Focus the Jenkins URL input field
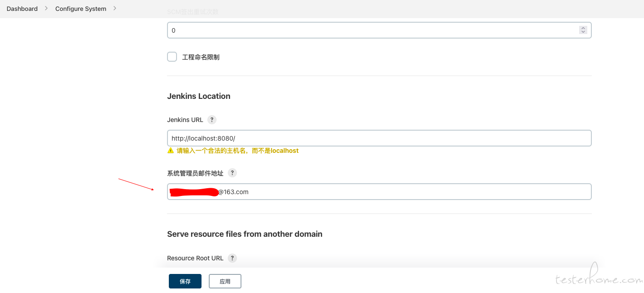Viewport: 644px width, 293px height. 379,138
